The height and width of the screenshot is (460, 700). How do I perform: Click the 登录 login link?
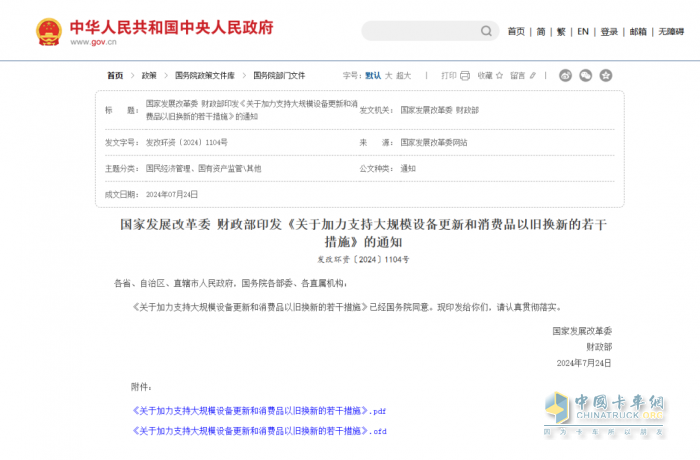(x=609, y=31)
